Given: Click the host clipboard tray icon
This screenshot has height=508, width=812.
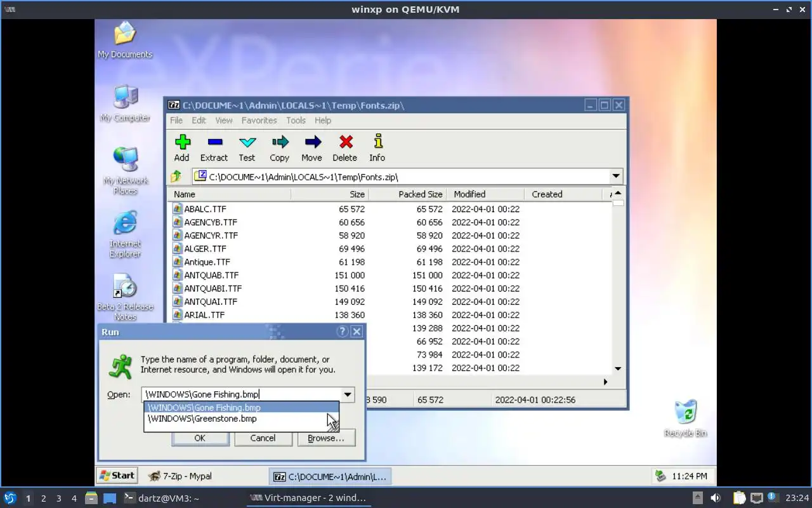Looking at the screenshot, I should click(x=740, y=498).
